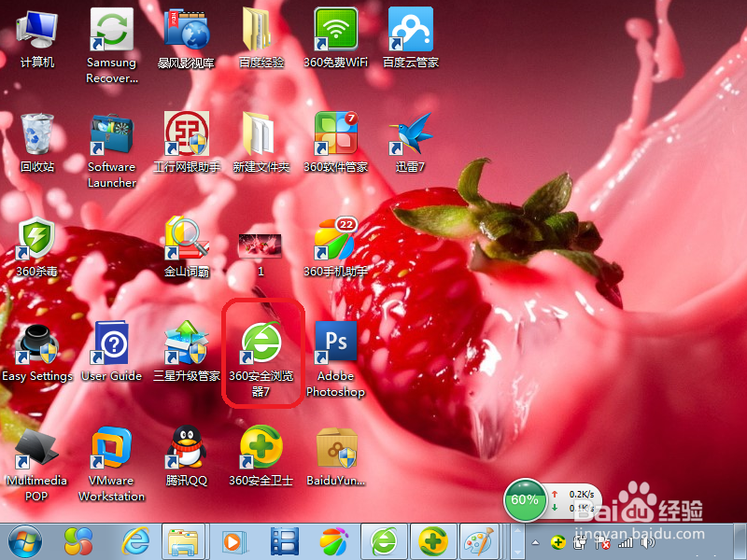
Task: Open the BaiduYun installer icon
Action: click(336, 457)
